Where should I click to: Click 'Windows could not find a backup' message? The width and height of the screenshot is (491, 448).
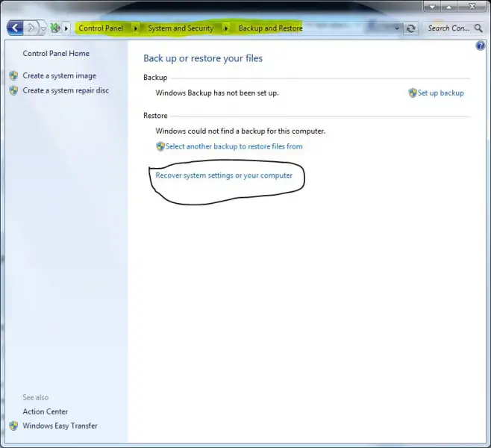[x=240, y=131]
